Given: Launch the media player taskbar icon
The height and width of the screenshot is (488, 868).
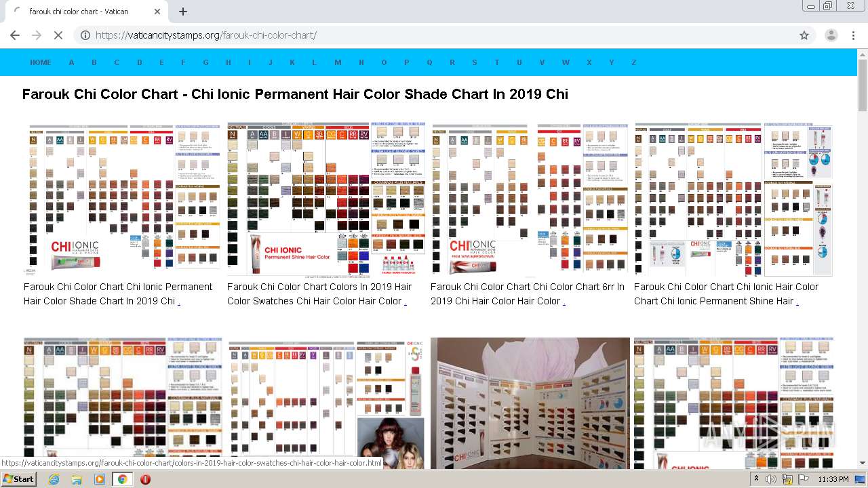Looking at the screenshot, I should click(x=100, y=479).
